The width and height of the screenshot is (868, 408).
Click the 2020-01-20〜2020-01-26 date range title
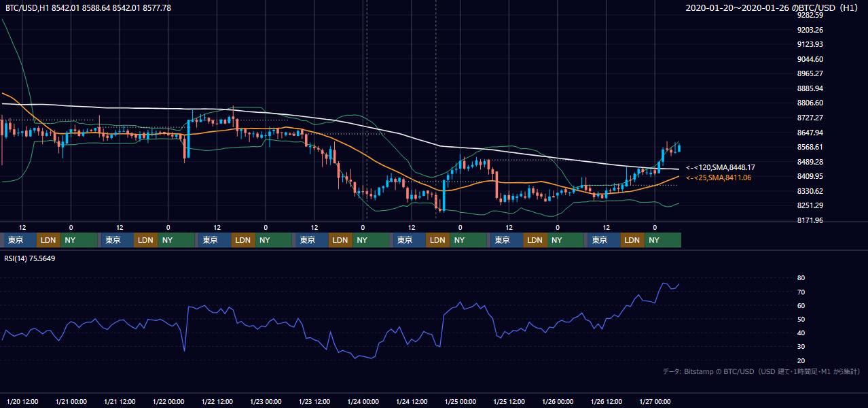point(773,7)
